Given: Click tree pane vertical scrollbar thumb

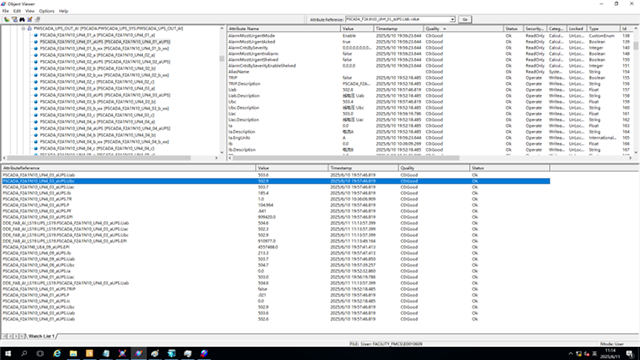Looking at the screenshot, I should [222, 59].
